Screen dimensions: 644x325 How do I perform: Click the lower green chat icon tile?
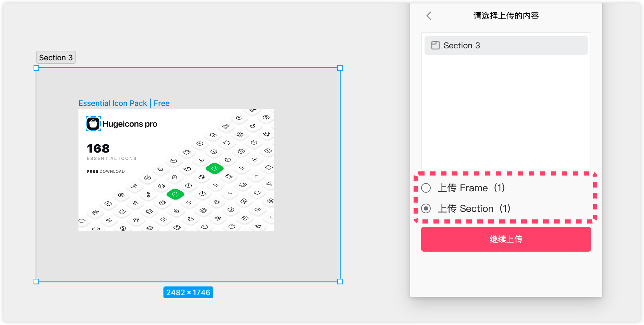(175, 194)
